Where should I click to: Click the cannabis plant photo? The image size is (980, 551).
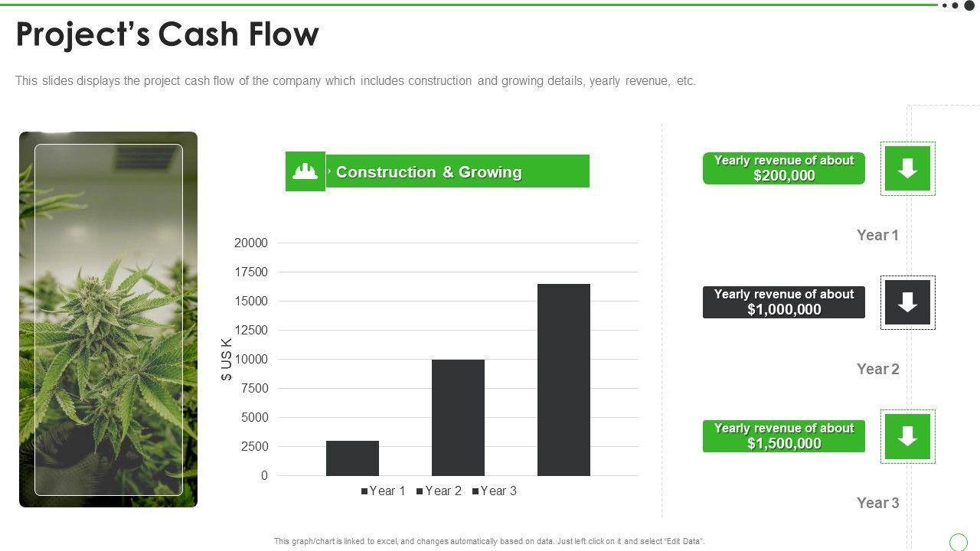[108, 319]
